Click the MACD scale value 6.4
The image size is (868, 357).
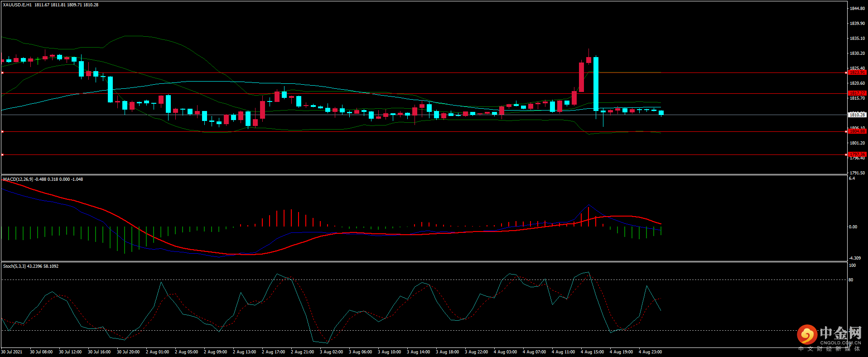[852, 178]
